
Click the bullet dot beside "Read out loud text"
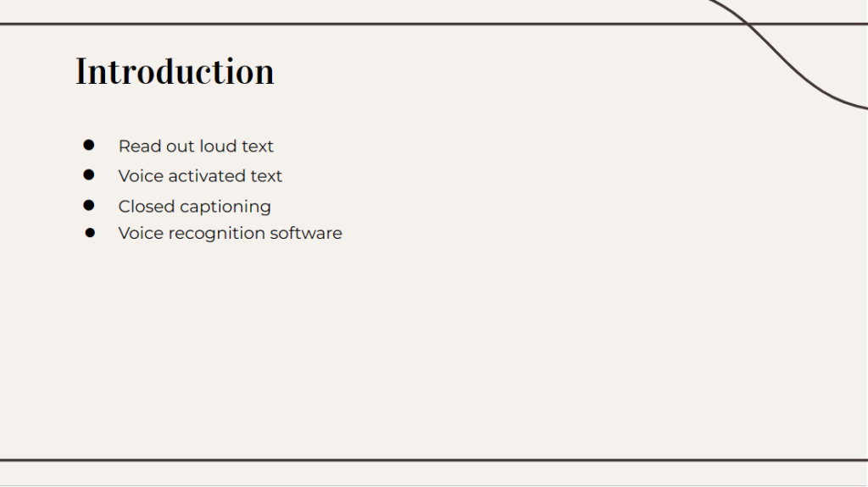pyautogui.click(x=88, y=145)
